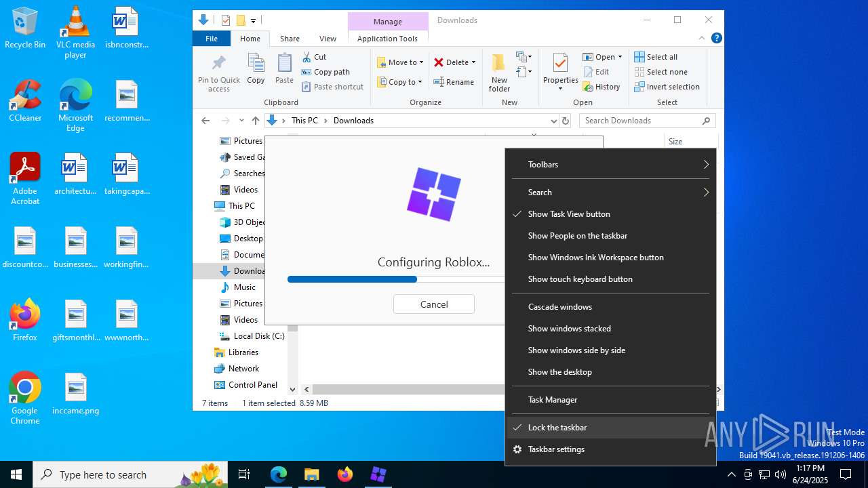Open the recent locations dropdown arrow
Screen dimensions: 868x488
tap(241, 121)
